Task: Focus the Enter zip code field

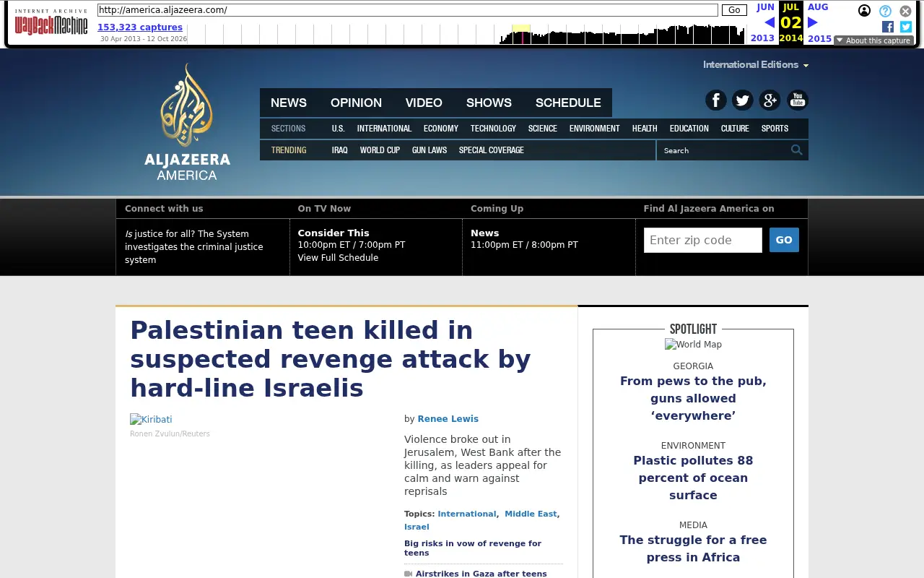Action: (703, 241)
